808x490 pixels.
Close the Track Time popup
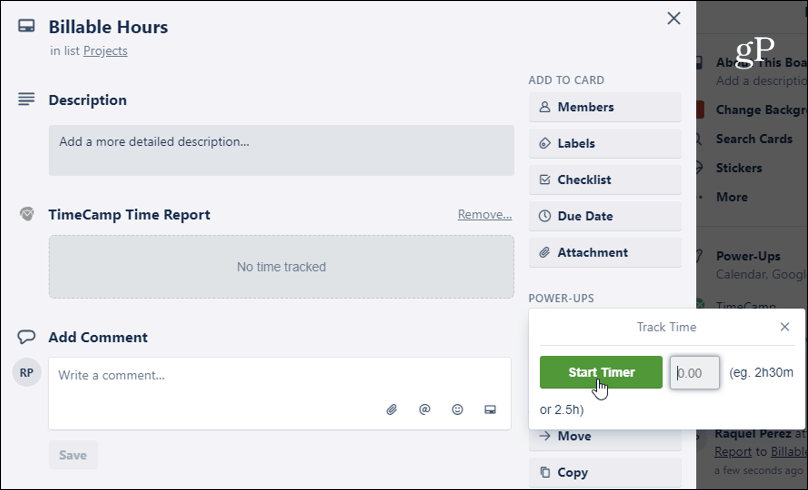[785, 327]
